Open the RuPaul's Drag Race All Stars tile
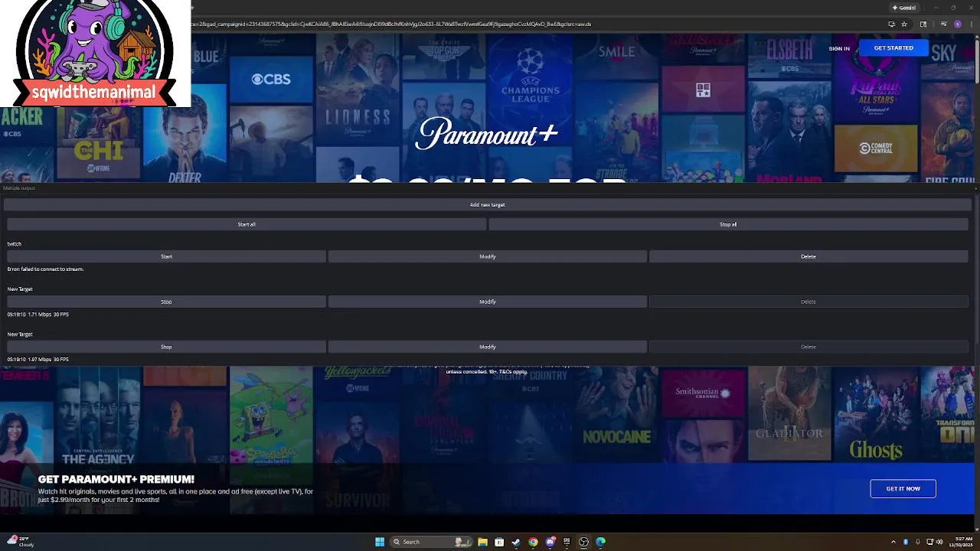The height and width of the screenshot is (551, 980). point(876,79)
